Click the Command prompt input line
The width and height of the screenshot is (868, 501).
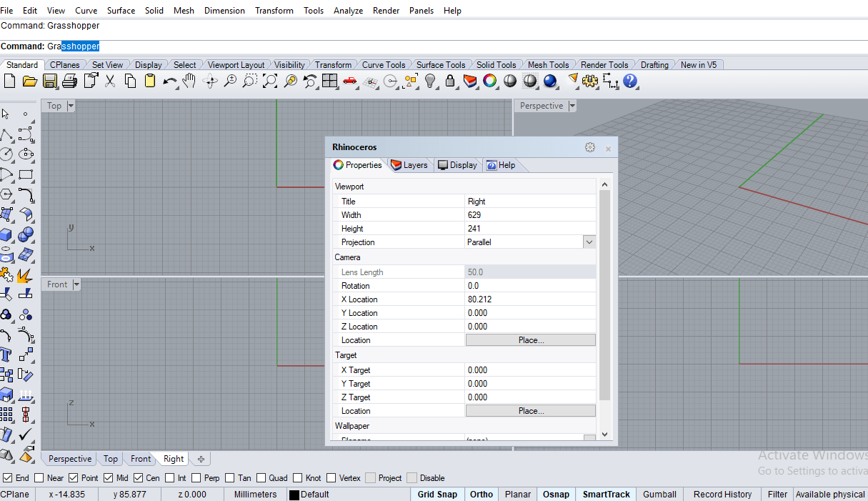[x=434, y=46]
